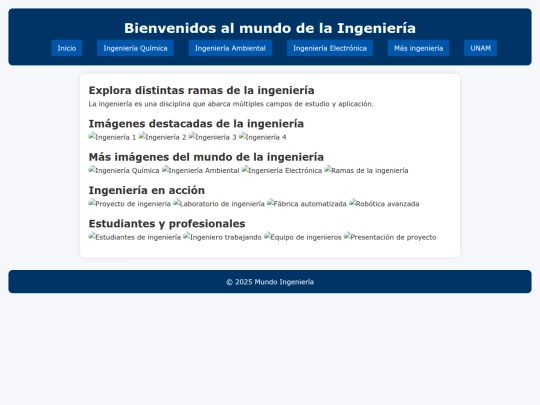Click the heading Bienvenidos al mundo de la Ingeniería
The width and height of the screenshot is (540, 405).
click(270, 28)
